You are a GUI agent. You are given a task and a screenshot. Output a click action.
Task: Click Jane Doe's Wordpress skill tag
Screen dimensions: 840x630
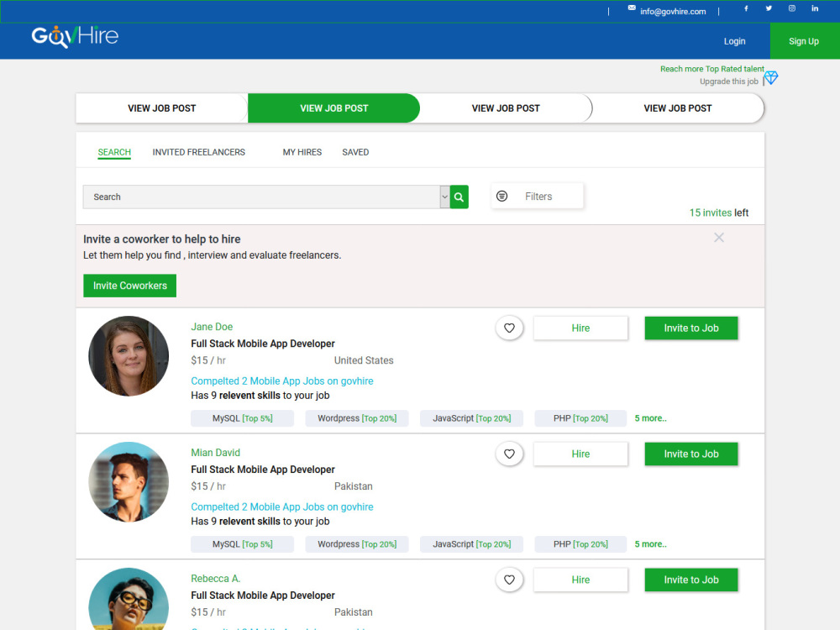(x=357, y=418)
